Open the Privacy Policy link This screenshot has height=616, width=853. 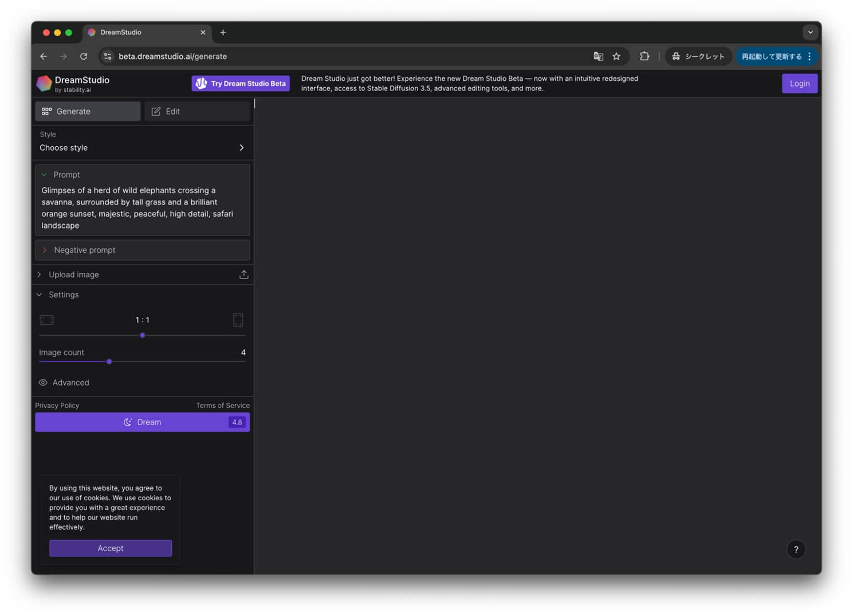pos(57,406)
